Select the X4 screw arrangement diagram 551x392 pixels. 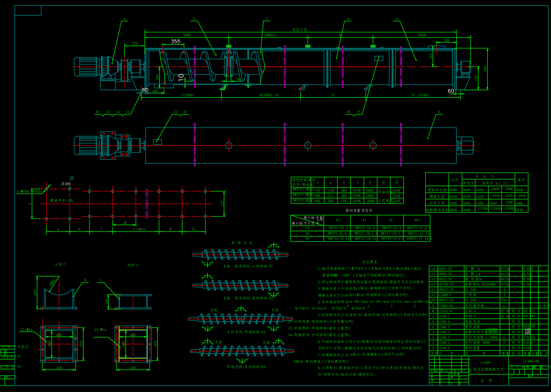tap(240, 351)
